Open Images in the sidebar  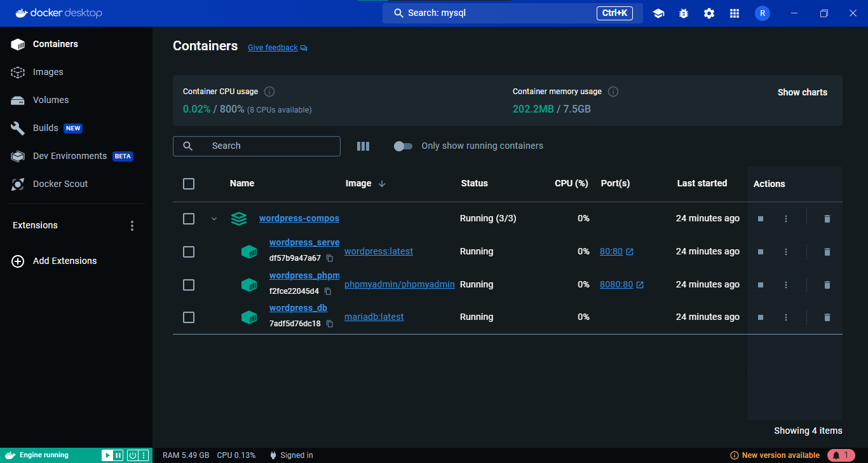76,72
